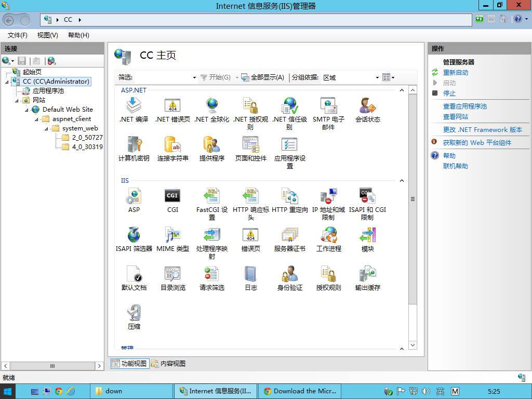Switch to the 内容视图 tab
This screenshot has width=532, height=399.
pos(169,364)
